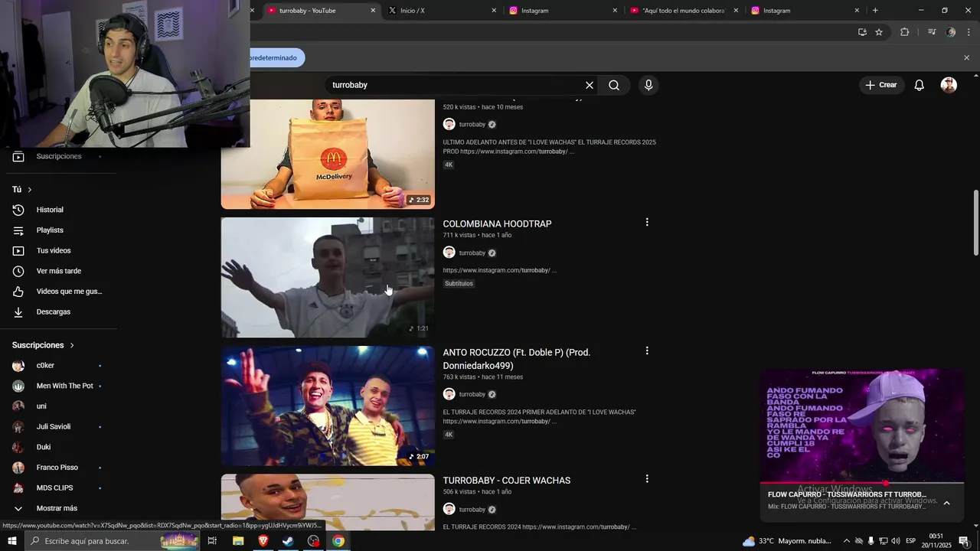
Task: Close the Inicio / X tab
Action: tap(494, 10)
